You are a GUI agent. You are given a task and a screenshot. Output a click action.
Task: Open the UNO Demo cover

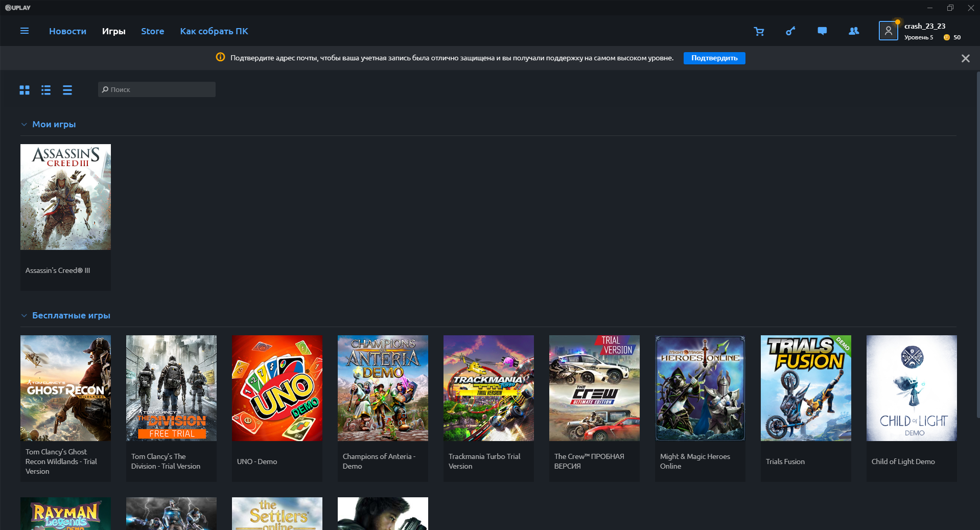[277, 388]
